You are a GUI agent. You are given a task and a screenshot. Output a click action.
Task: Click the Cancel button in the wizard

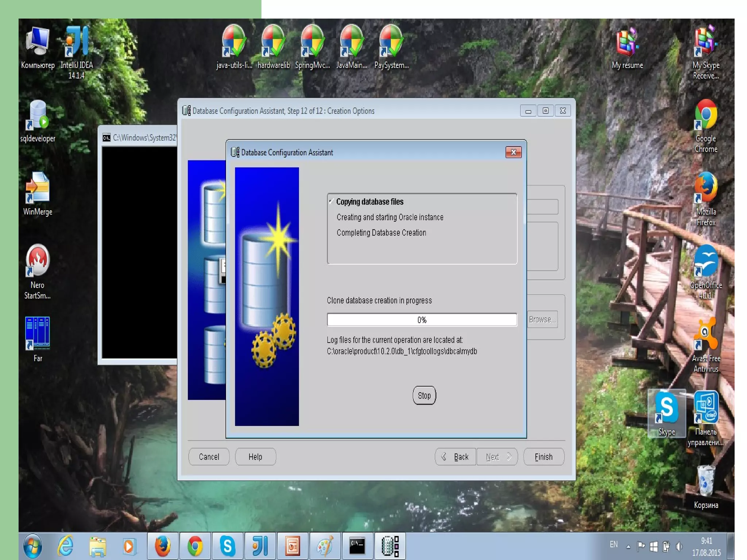(209, 457)
